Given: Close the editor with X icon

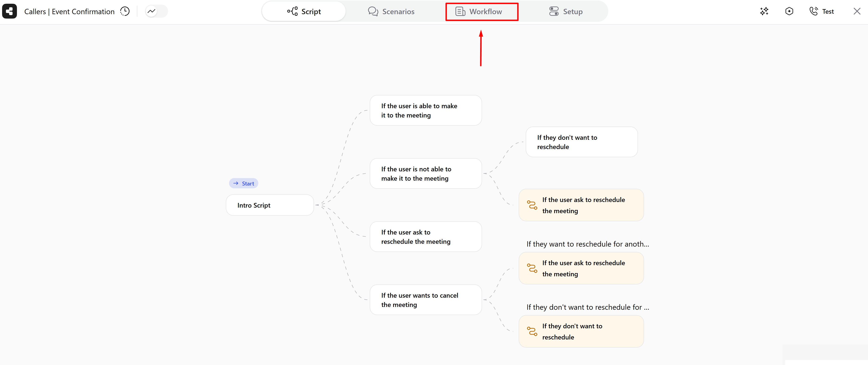Looking at the screenshot, I should [x=857, y=11].
